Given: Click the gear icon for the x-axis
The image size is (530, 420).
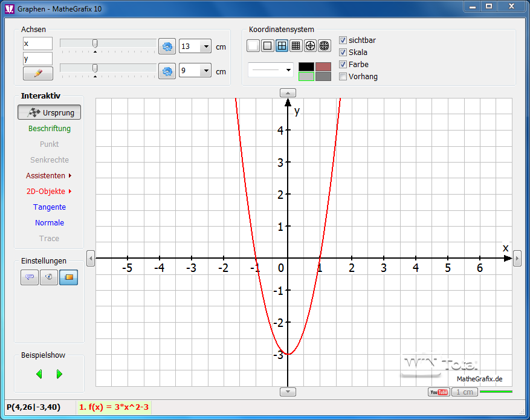Looking at the screenshot, I should (x=167, y=47).
